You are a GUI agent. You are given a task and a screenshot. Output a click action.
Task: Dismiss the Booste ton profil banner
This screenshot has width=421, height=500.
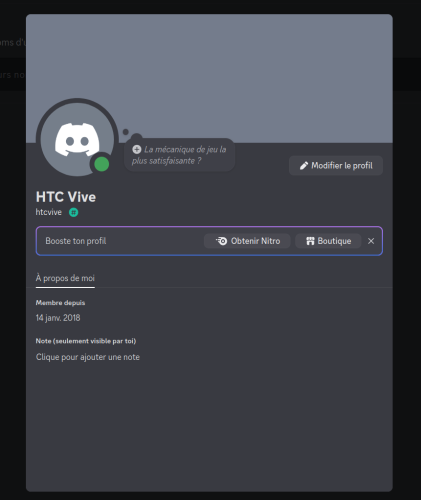[371, 241]
